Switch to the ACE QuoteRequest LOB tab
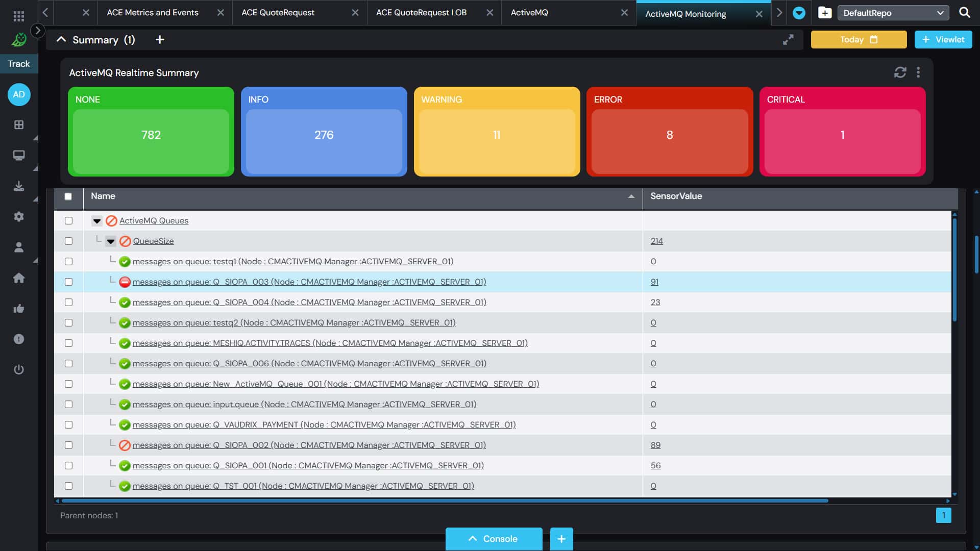Screen dimensions: 980x551 coord(421,12)
